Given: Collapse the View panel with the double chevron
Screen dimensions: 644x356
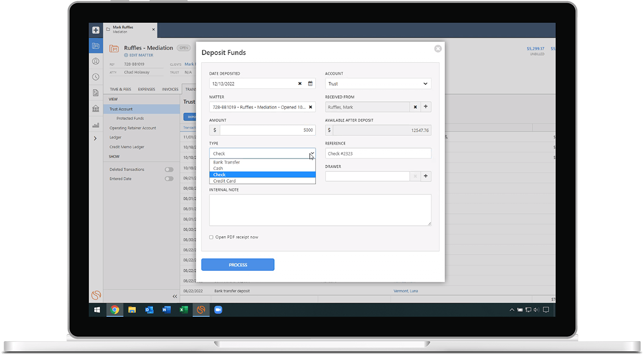Looking at the screenshot, I should pos(175,297).
